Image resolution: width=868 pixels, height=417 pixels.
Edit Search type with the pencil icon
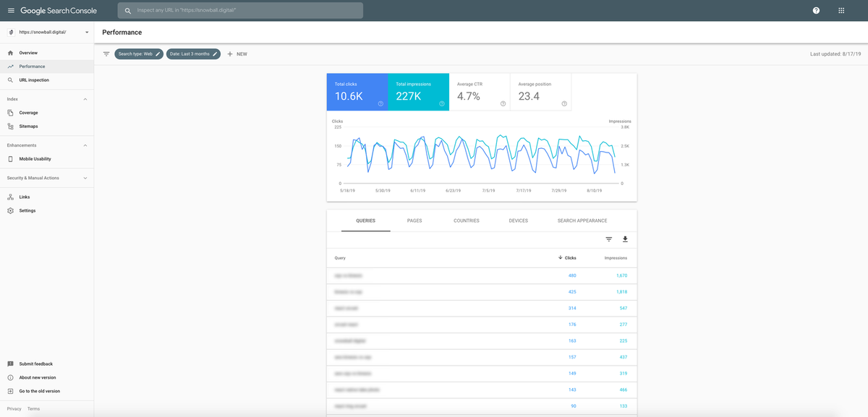click(158, 53)
